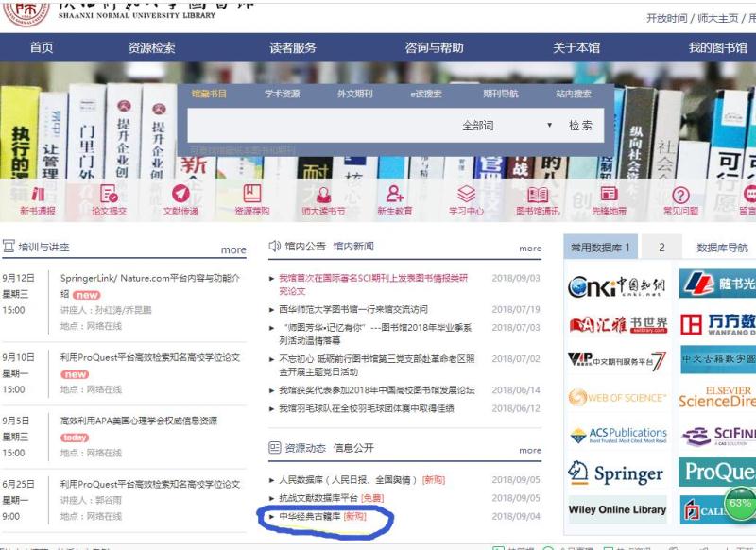The image size is (756, 550).
Task: Open the 论文提交 icon
Action: coord(108,194)
